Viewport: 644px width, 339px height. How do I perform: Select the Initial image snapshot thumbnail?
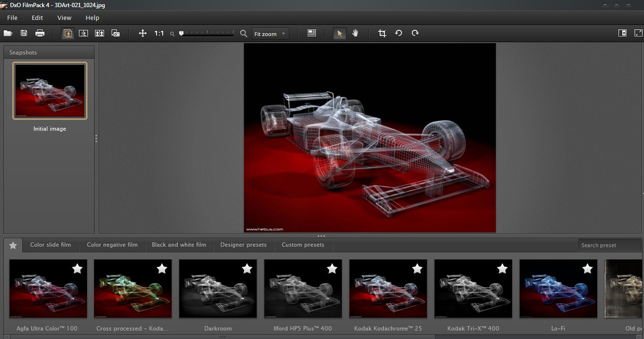[50, 91]
